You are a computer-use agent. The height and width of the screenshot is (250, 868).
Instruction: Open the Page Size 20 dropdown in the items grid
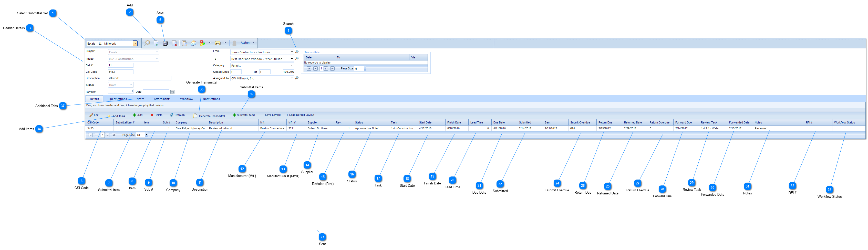[147, 135]
